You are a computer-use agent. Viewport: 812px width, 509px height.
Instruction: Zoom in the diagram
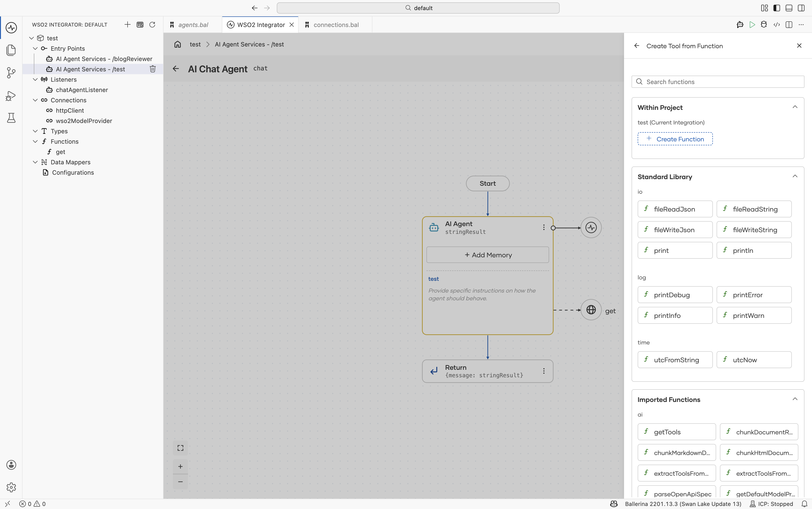click(x=180, y=467)
